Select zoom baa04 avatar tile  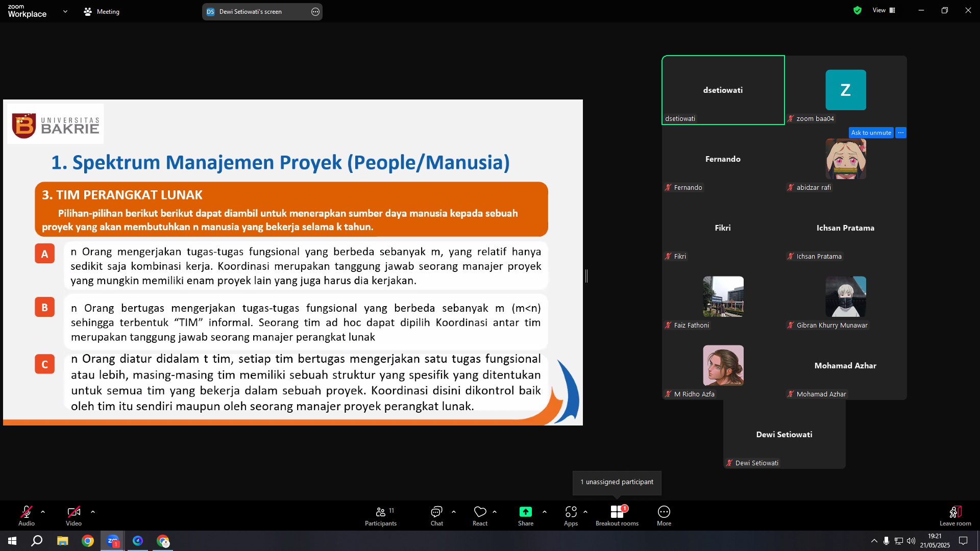click(x=846, y=90)
